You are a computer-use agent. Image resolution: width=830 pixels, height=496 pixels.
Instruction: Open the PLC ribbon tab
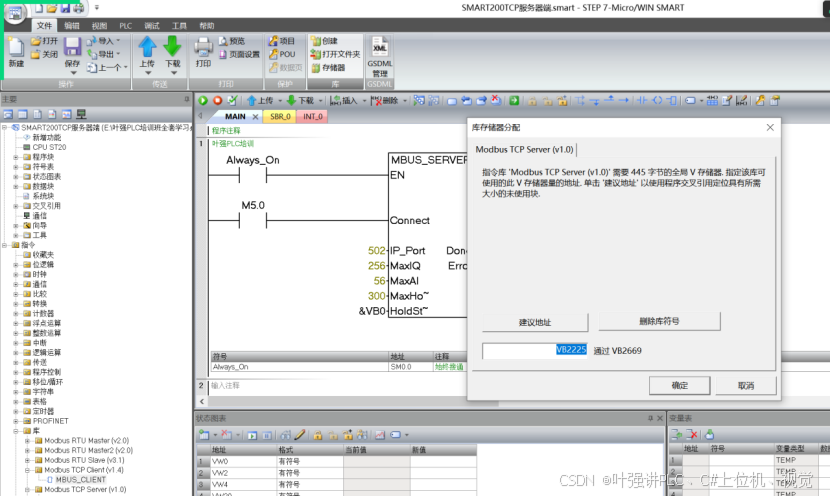tap(125, 25)
